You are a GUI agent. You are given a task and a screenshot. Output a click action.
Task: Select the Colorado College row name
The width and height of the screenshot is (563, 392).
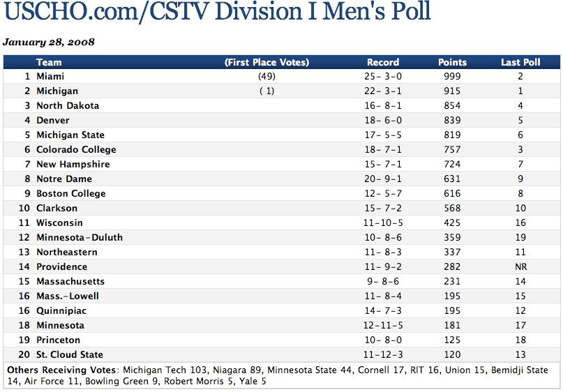(x=76, y=149)
